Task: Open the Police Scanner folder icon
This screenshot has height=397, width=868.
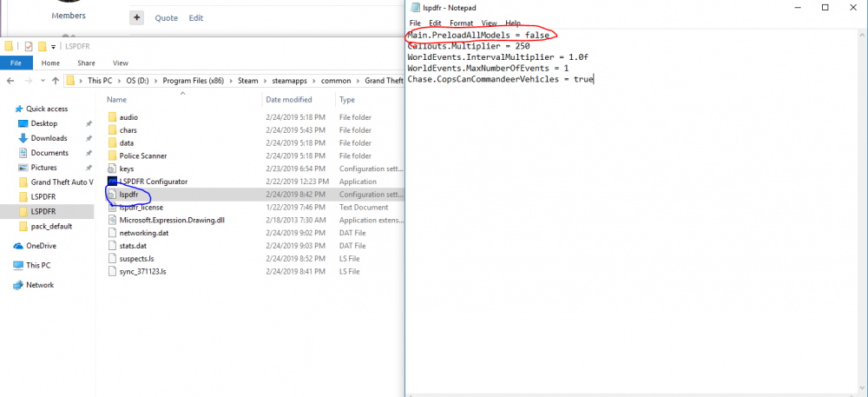Action: coord(112,155)
